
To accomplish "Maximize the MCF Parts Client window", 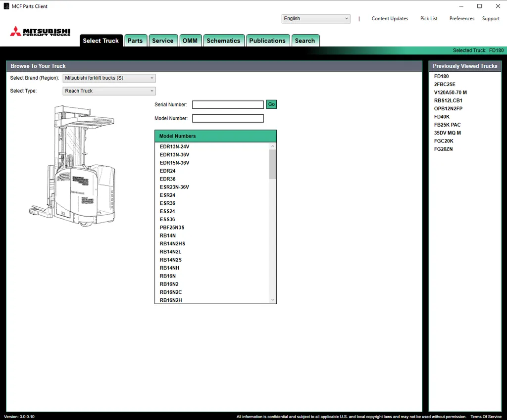I will point(479,6).
